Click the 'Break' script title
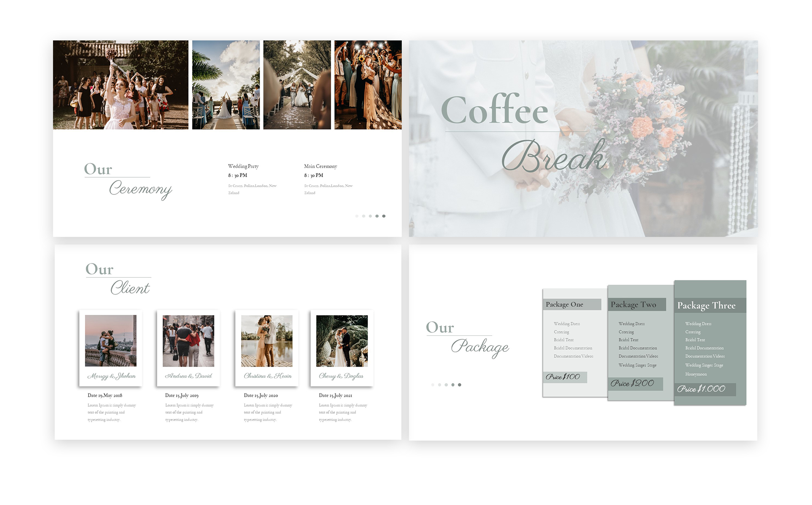Image resolution: width=812 pixels, height=505 pixels. [x=554, y=156]
